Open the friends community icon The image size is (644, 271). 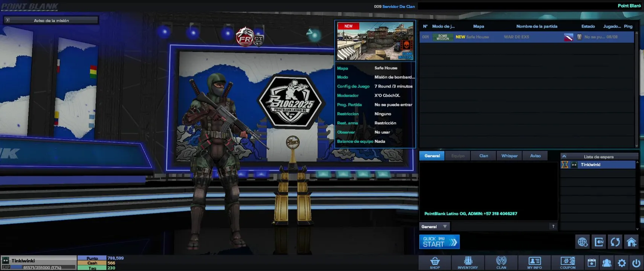(x=607, y=263)
